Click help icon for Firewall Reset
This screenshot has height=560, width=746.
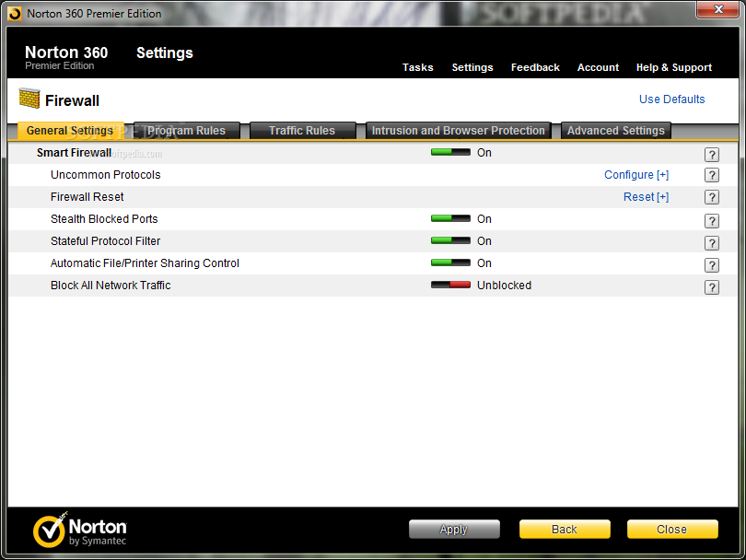(711, 197)
